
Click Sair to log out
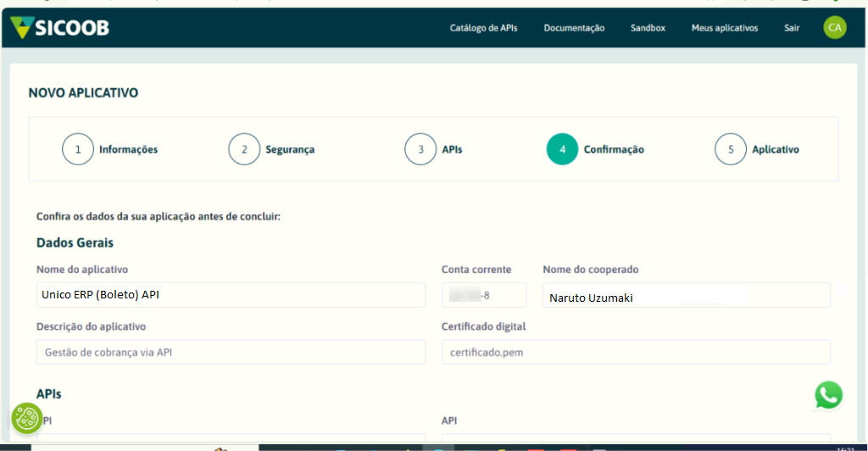pos(792,28)
